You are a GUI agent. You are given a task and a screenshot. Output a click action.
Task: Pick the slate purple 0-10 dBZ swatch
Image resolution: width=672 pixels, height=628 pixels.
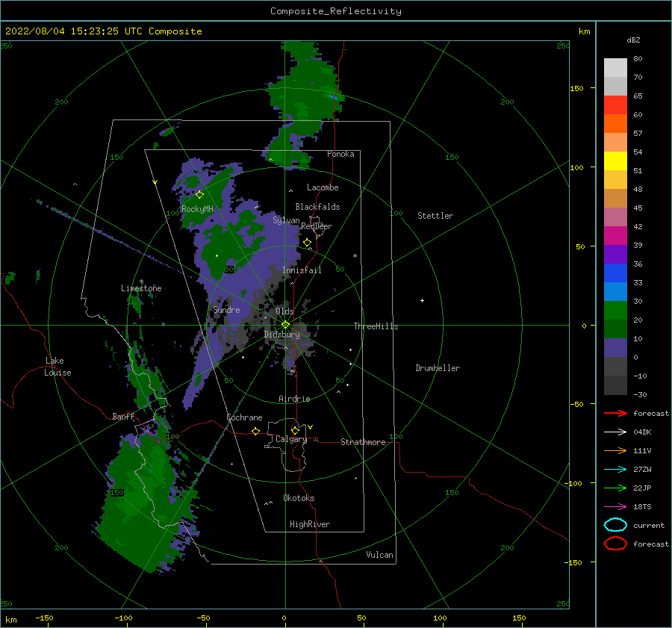[x=615, y=348]
